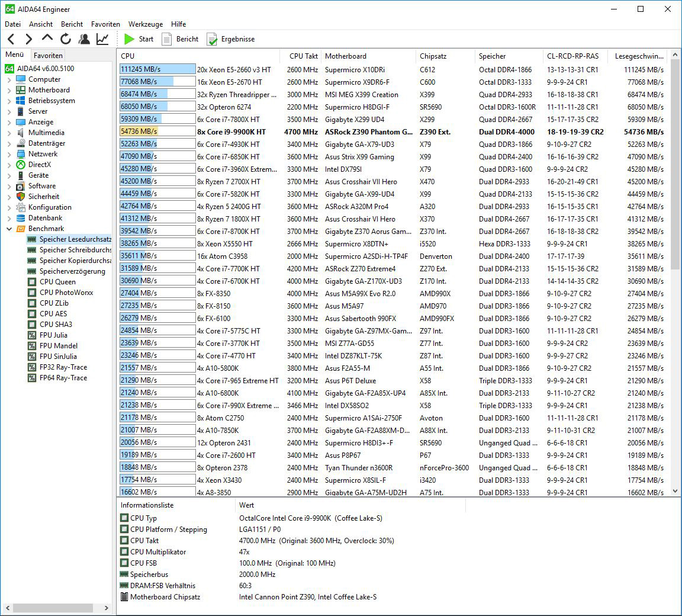Screen dimensions: 682x616
Task: Sort by the Speicher column header
Action: pos(509,56)
